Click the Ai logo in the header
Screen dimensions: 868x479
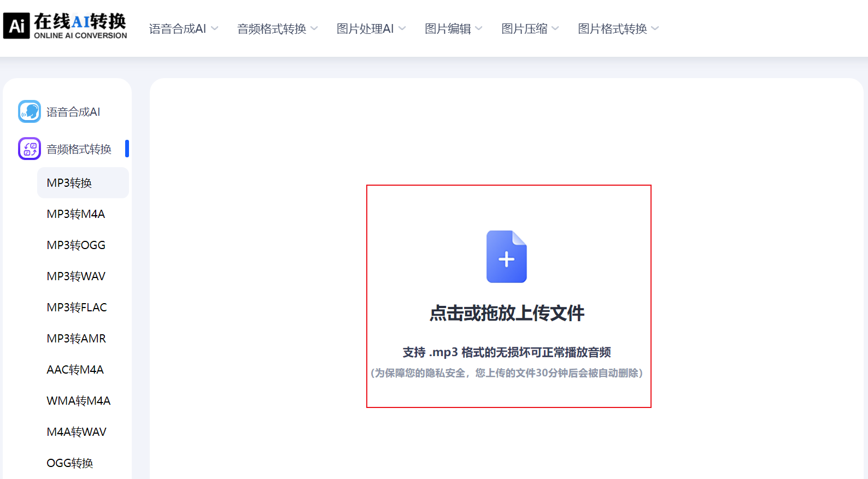click(x=16, y=26)
